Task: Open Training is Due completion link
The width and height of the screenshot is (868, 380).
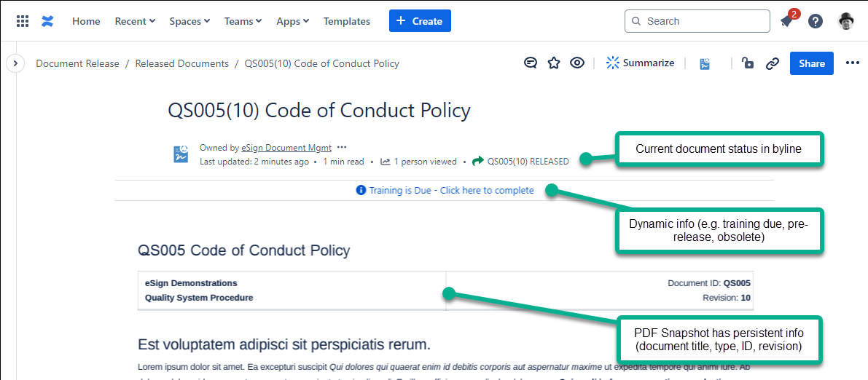Action: (x=451, y=191)
